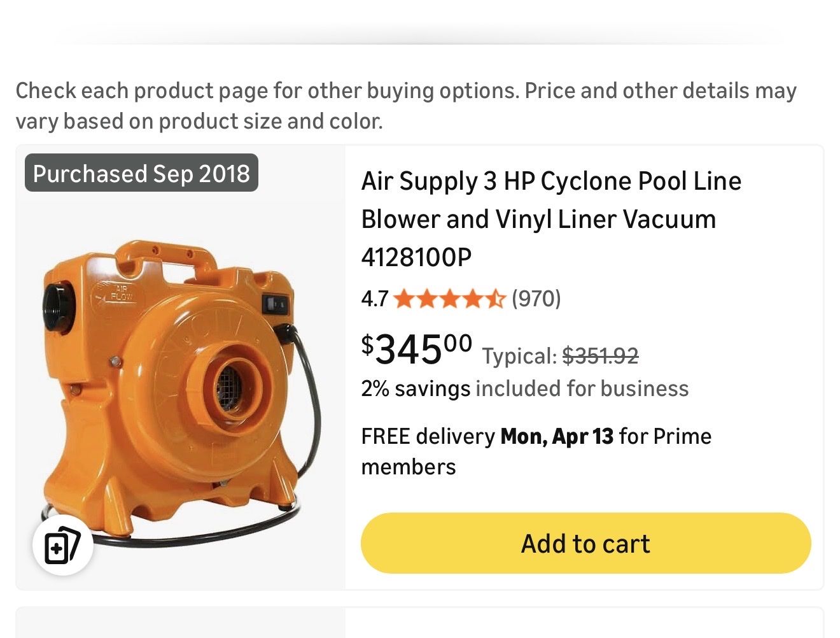Tap Add to cart for the pool blower

click(585, 542)
